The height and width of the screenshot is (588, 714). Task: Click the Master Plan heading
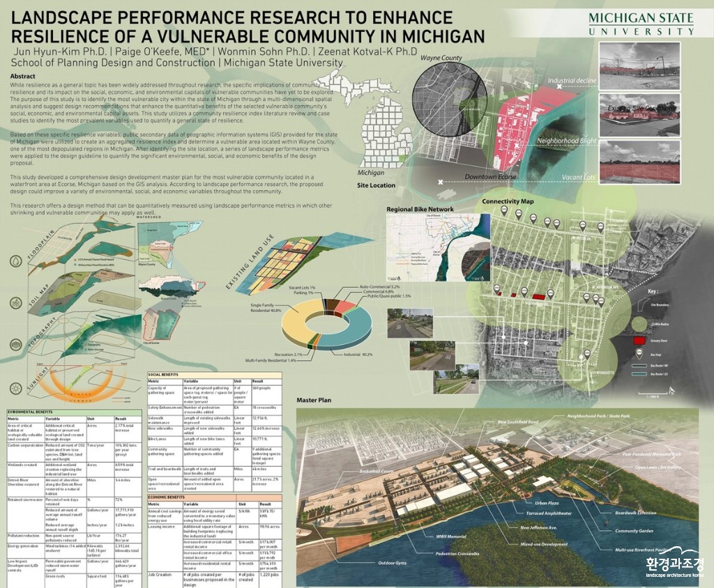tap(314, 400)
